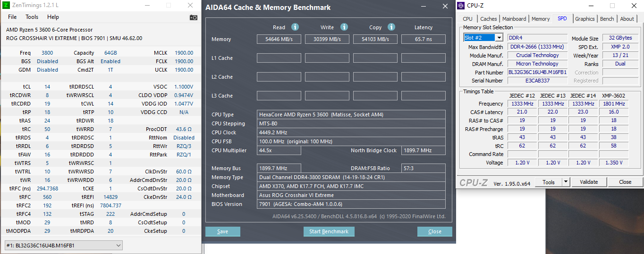Click the Part Number BL32G36C16U4B.M16FB1 field in CPU-Z
644x254 pixels.
[538, 72]
